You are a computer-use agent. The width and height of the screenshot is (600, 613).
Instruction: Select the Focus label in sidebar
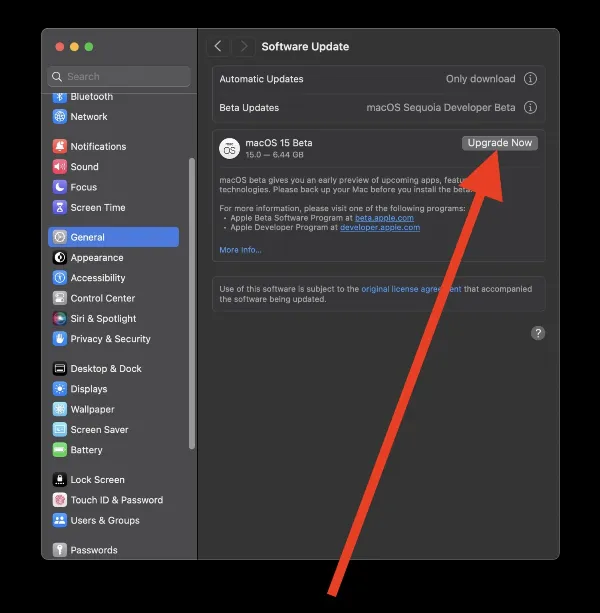click(x=84, y=187)
